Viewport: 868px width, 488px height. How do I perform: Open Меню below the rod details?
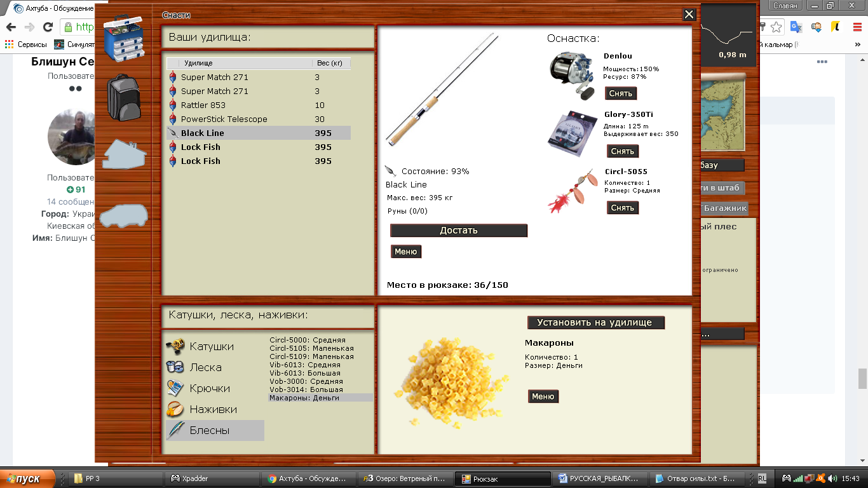[x=405, y=252]
